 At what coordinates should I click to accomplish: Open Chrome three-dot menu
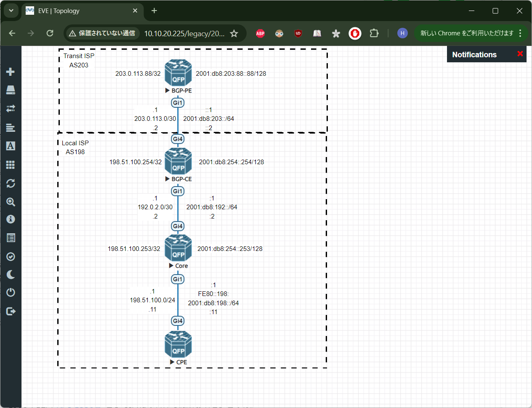pyautogui.click(x=521, y=33)
